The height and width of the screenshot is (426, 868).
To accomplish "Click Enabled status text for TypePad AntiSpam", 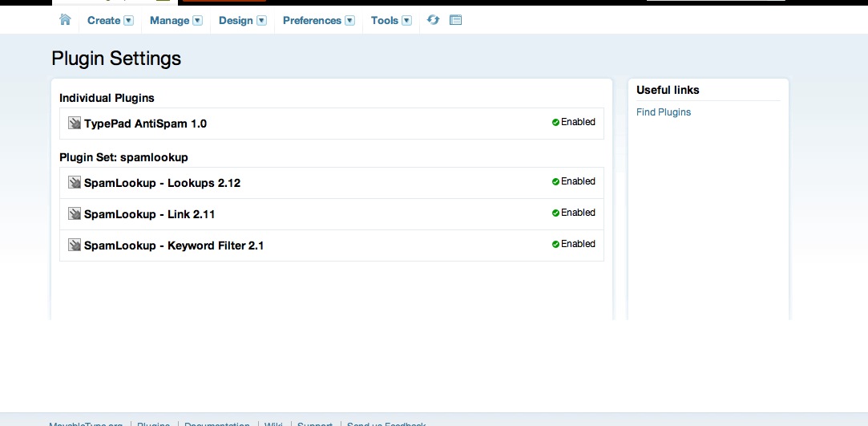I will [x=578, y=122].
